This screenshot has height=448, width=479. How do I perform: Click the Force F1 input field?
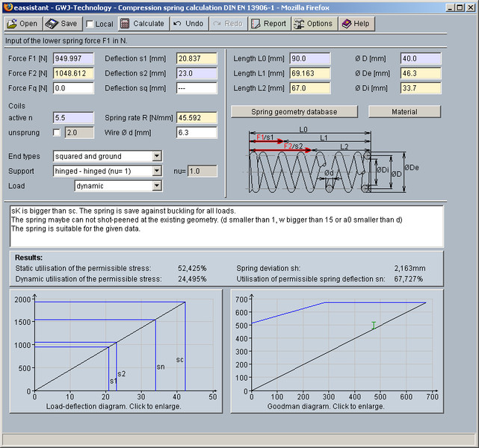coord(73,58)
